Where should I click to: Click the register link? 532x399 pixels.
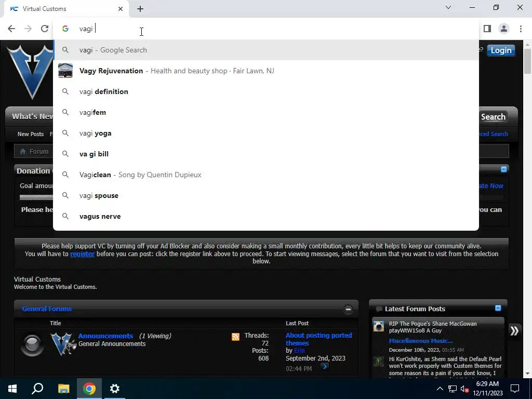coord(82,254)
